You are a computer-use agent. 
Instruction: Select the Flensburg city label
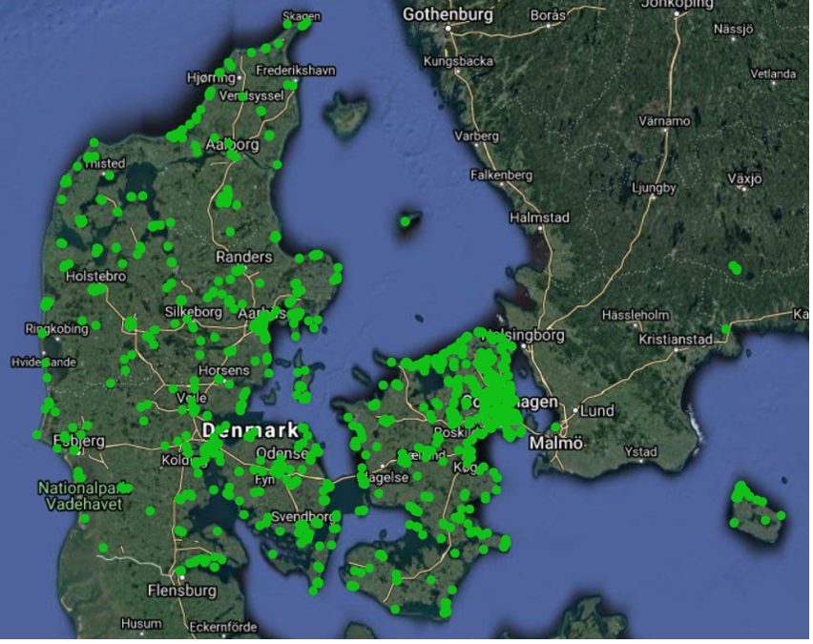coord(181,591)
